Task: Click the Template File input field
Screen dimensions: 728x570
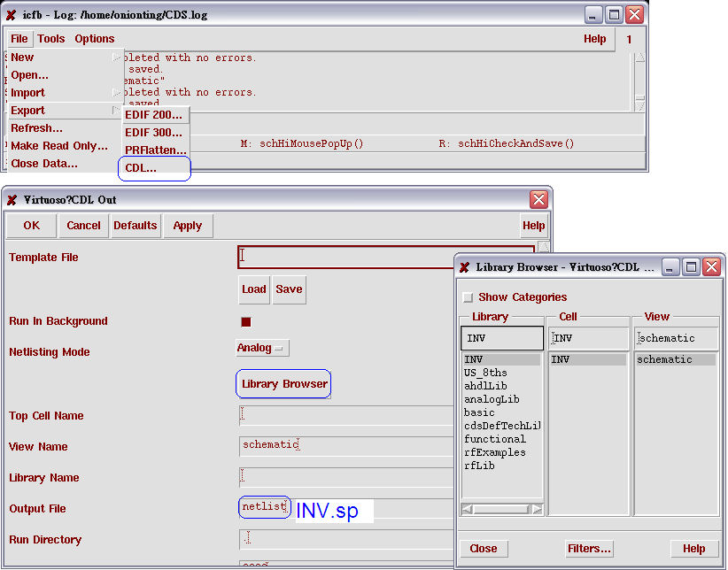Action: pyautogui.click(x=346, y=258)
